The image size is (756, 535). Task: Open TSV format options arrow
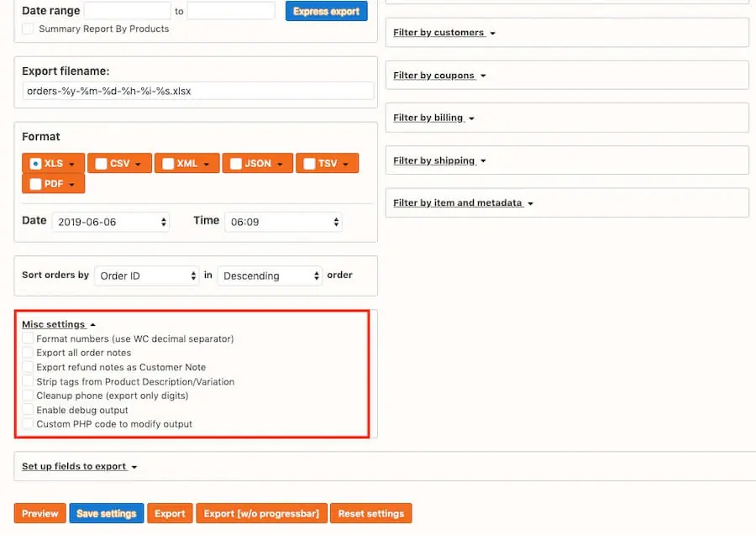point(346,165)
